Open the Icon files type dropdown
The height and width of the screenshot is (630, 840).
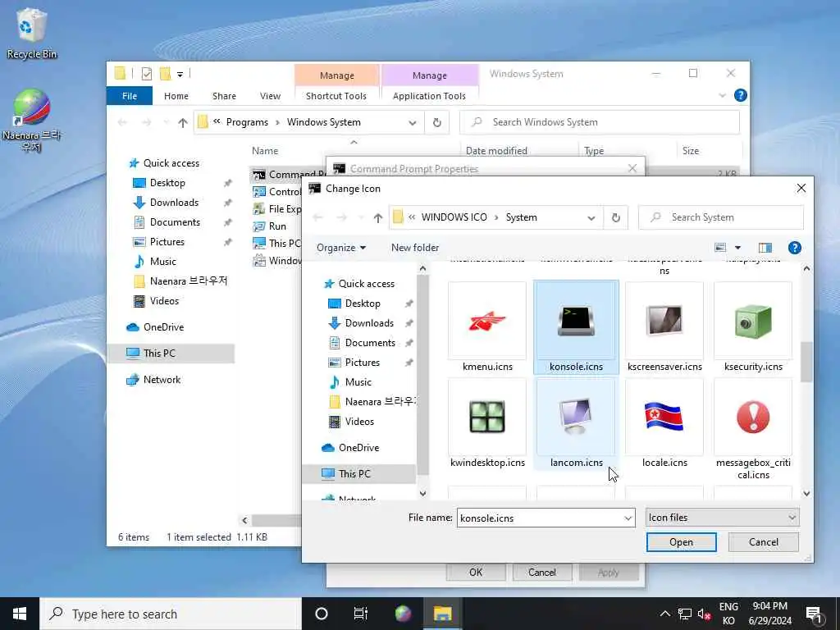point(722,518)
